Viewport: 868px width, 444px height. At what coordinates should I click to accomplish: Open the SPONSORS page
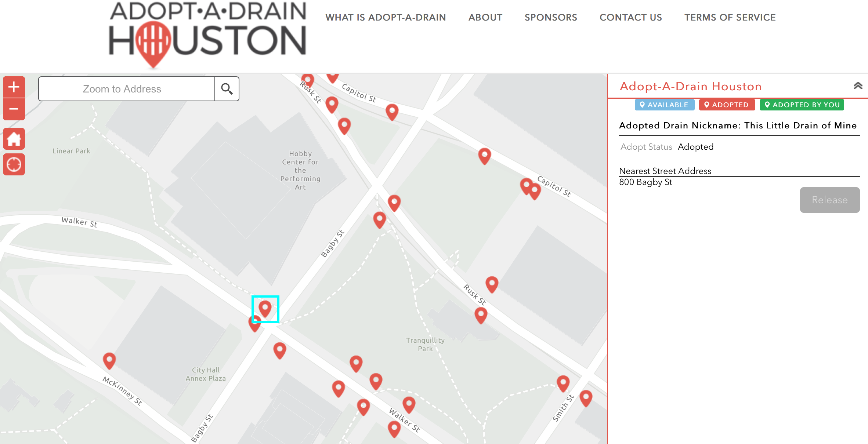(551, 17)
